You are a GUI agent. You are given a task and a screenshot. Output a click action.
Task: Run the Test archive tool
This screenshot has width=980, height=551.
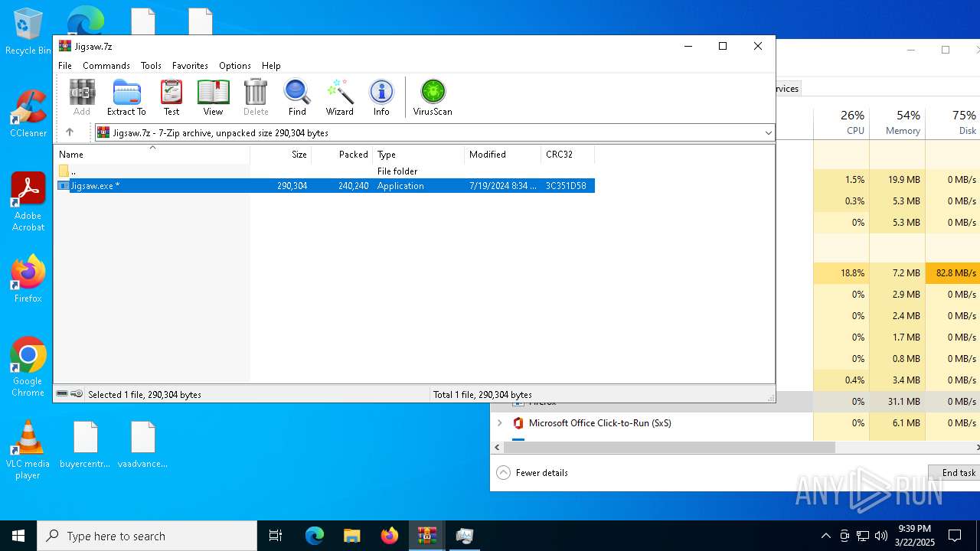point(171,97)
